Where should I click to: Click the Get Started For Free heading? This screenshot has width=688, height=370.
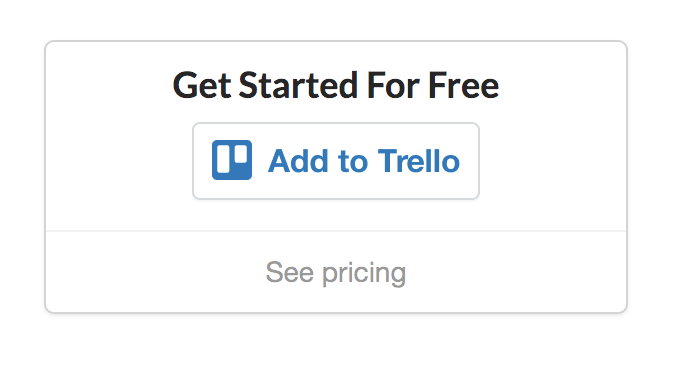[336, 85]
